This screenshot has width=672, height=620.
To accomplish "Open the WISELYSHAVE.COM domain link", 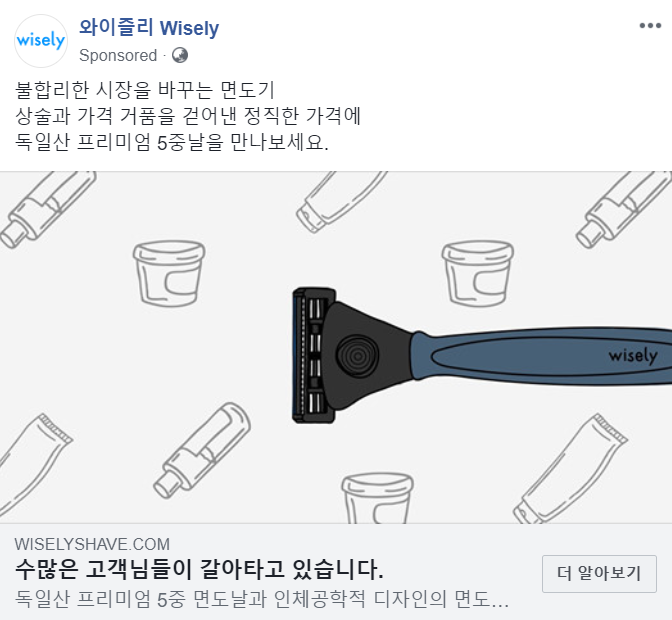I will (92, 544).
